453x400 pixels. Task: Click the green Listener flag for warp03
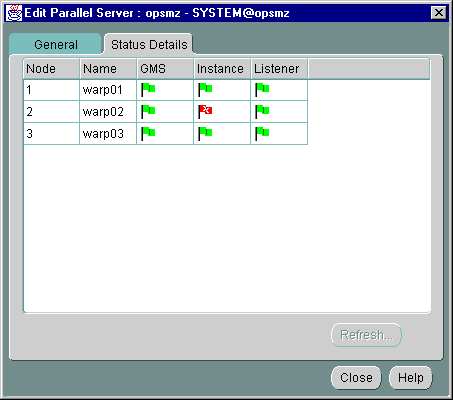(262, 133)
